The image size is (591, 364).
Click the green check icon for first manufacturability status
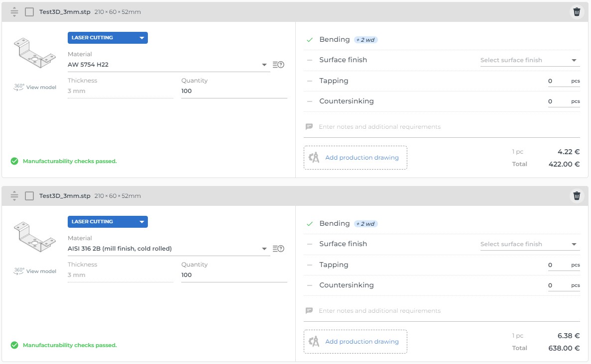[14, 161]
